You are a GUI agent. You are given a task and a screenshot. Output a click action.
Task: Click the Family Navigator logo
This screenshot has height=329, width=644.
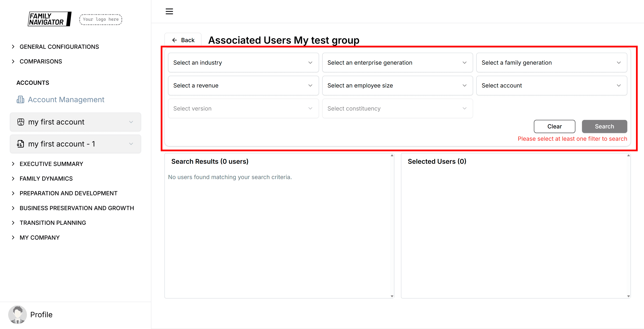(49, 19)
